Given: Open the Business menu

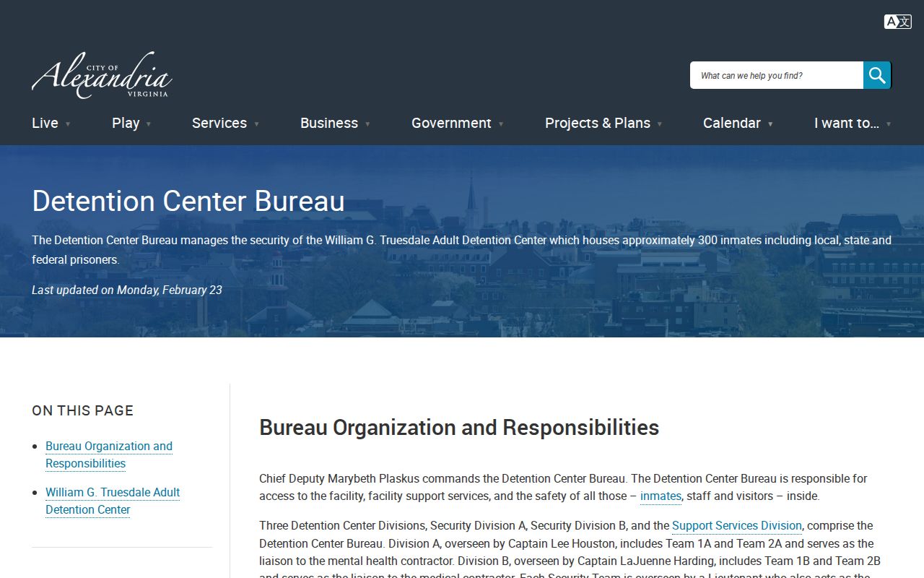Looking at the screenshot, I should [x=329, y=123].
